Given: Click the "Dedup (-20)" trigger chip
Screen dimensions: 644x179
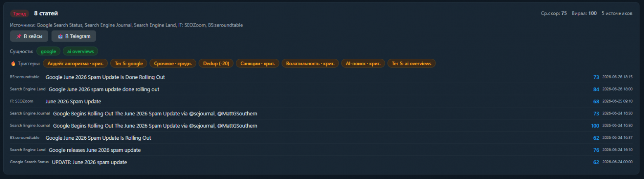Looking at the screenshot, I should coord(216,64).
